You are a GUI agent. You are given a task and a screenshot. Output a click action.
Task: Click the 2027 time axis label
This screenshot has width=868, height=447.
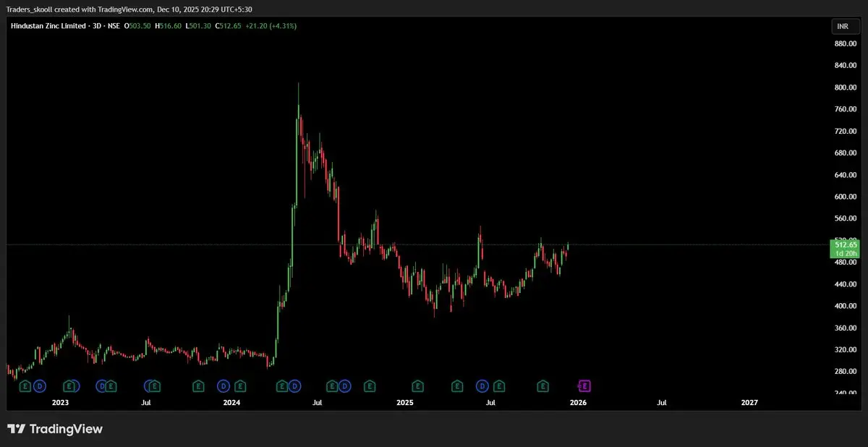click(749, 403)
